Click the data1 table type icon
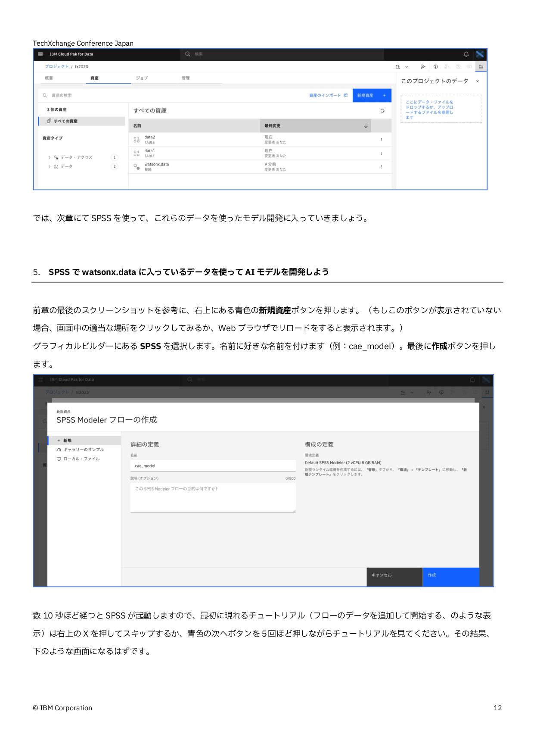Image resolution: width=534 pixels, height=756 pixels. [x=137, y=153]
